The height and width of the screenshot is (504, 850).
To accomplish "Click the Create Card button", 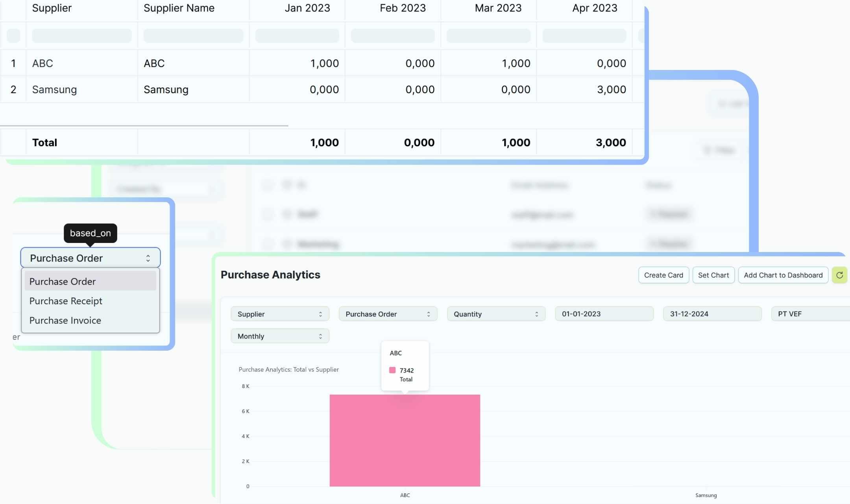I will (x=663, y=275).
